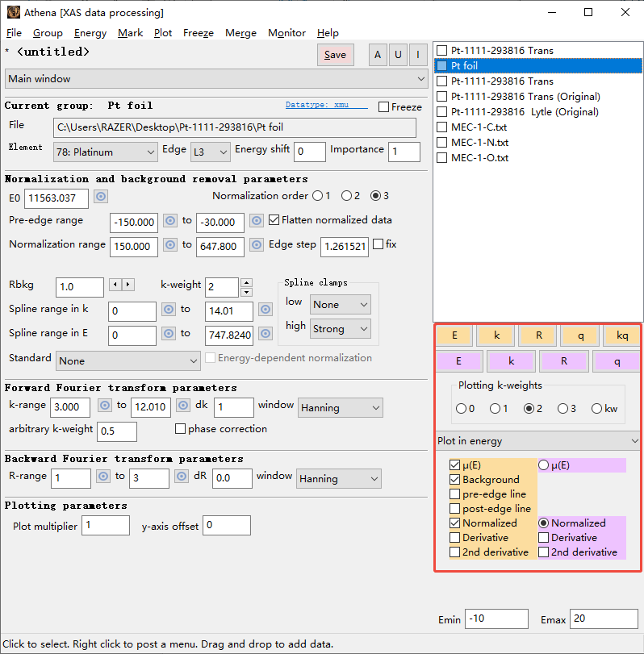
Task: Enable the Freeze checkbox
Action: click(384, 107)
